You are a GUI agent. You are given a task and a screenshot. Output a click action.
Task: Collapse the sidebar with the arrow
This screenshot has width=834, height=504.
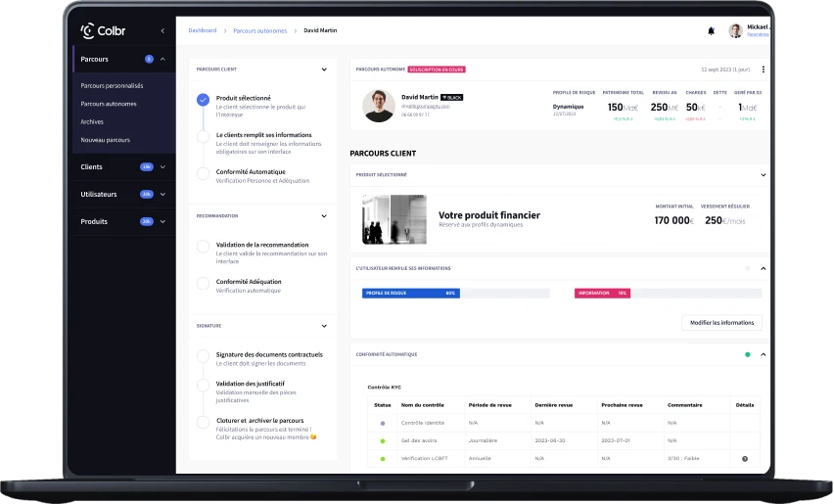pyautogui.click(x=162, y=31)
